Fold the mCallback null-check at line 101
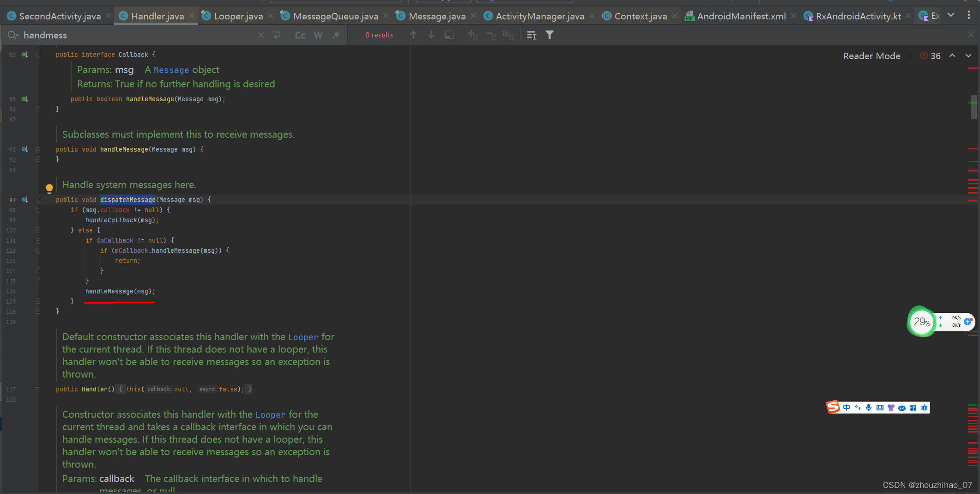This screenshot has width=980, height=494. pyautogui.click(x=38, y=240)
